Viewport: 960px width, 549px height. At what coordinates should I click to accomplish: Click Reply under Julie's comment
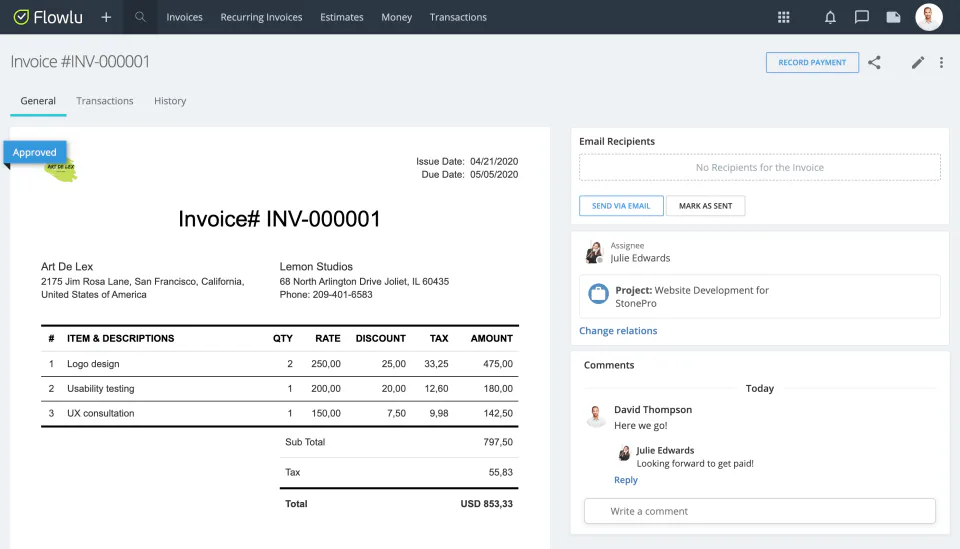point(626,480)
